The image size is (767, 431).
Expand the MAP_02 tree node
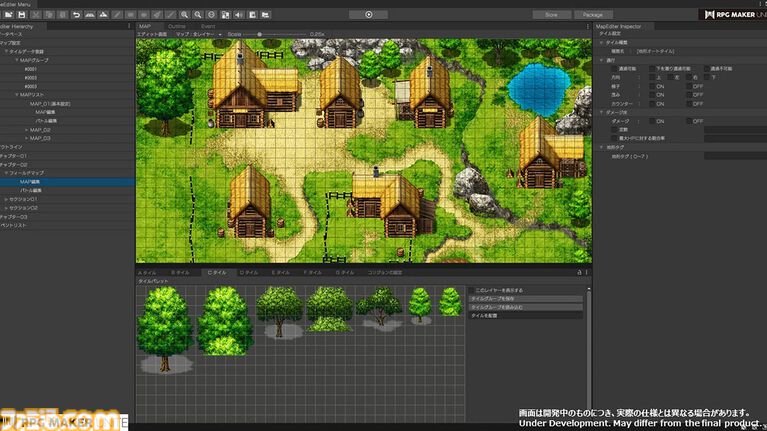pyautogui.click(x=26, y=130)
